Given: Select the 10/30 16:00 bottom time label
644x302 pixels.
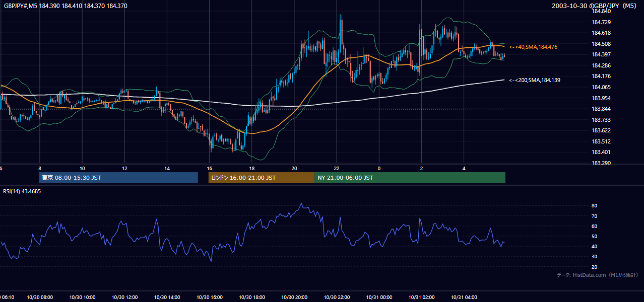Looking at the screenshot, I should tap(209, 297).
